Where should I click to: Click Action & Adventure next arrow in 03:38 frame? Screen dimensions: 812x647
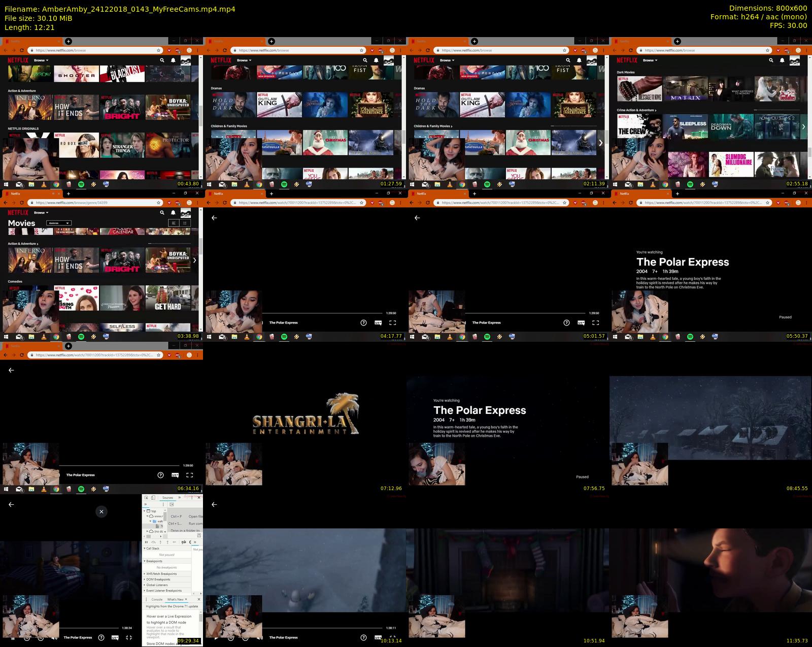[x=194, y=260]
